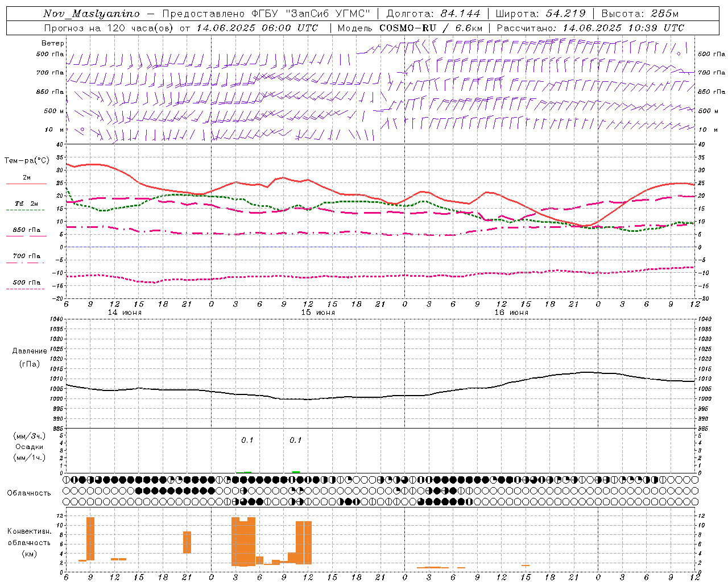Click the 2м temperature legend label
728x582 pixels.
click(x=27, y=178)
